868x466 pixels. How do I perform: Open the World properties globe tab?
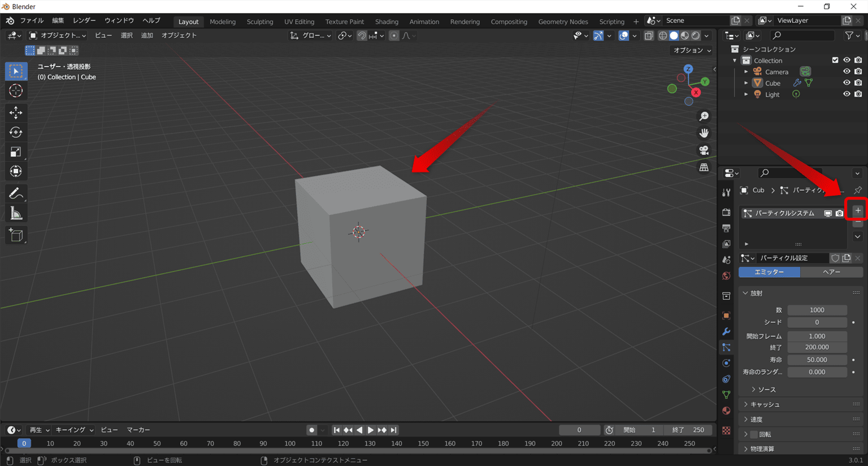click(x=726, y=275)
